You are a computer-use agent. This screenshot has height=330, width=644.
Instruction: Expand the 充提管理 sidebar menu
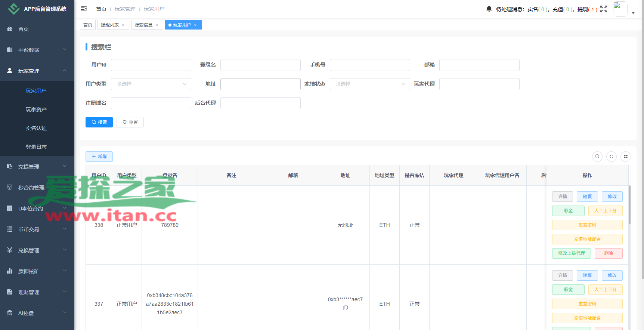tap(37, 167)
